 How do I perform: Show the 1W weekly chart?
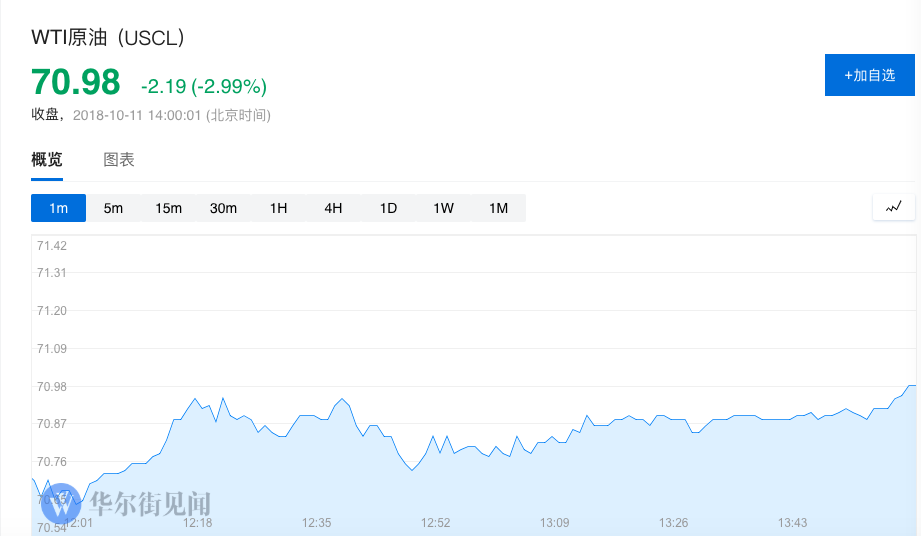tap(443, 208)
